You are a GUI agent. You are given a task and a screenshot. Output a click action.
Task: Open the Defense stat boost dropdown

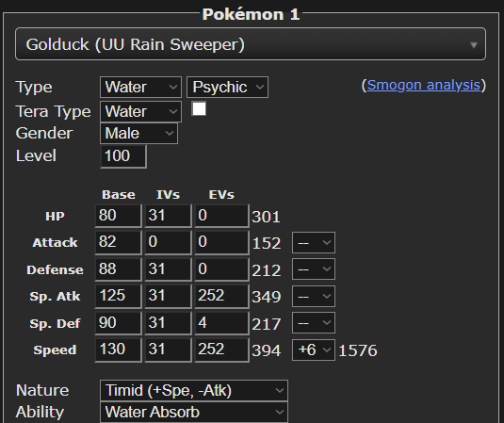314,269
